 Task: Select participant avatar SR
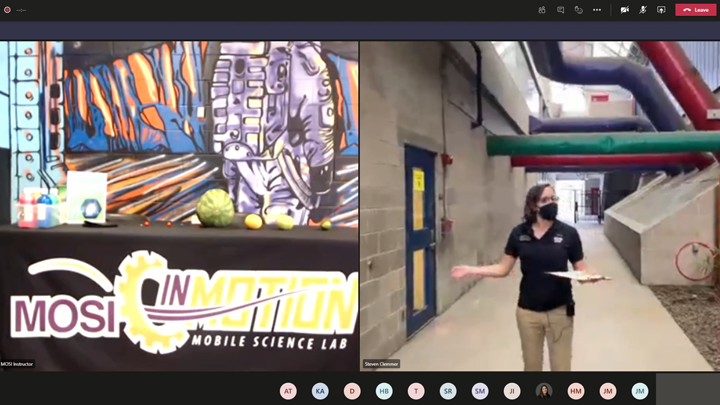[x=448, y=391]
